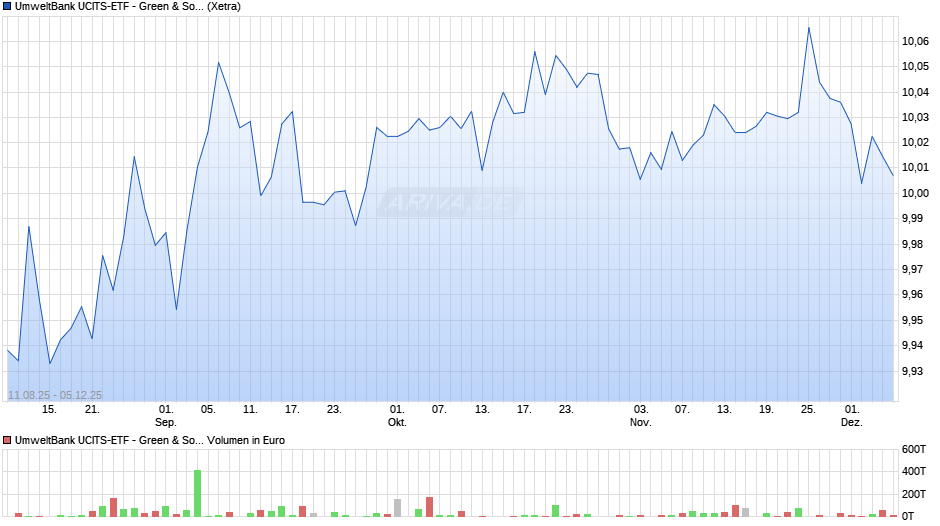Click the price axis value '9,95'
940x526 pixels.
click(912, 320)
